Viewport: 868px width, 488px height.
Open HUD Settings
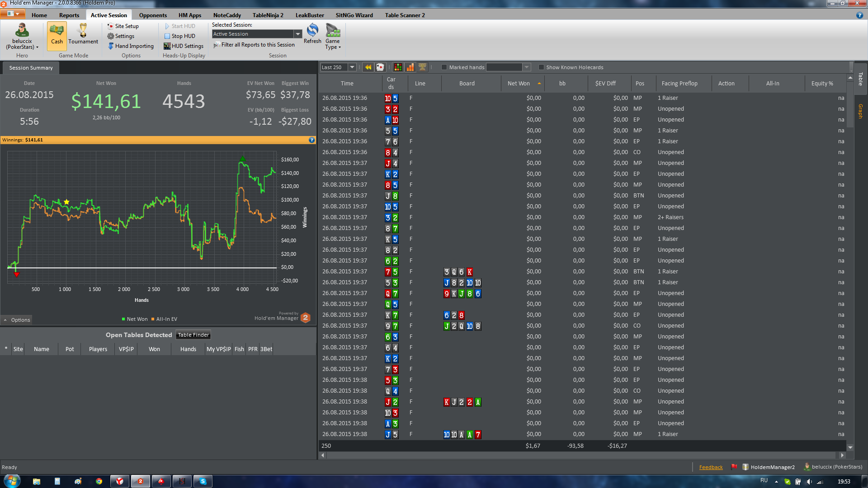tap(184, 46)
